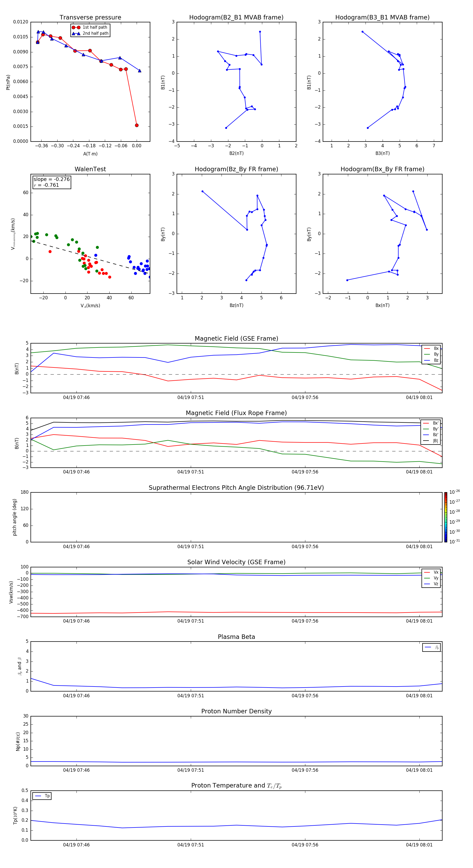Click the 'Proton Number Density' plot title

(236, 711)
